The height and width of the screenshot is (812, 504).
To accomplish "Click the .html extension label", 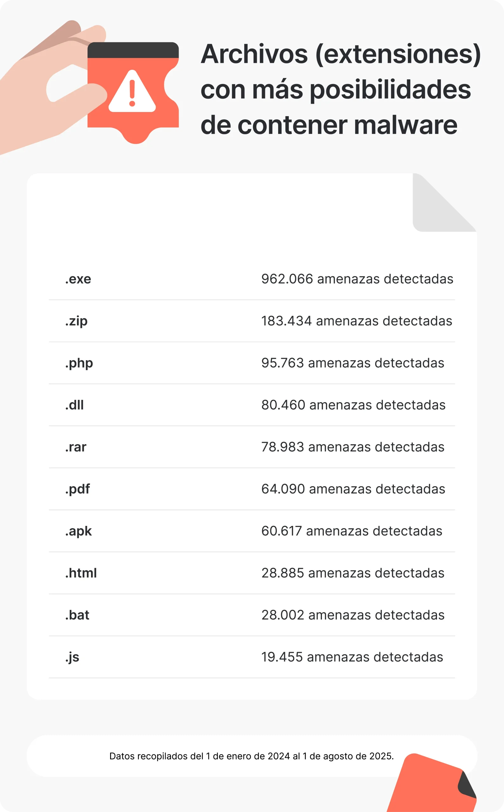I will click(x=81, y=573).
